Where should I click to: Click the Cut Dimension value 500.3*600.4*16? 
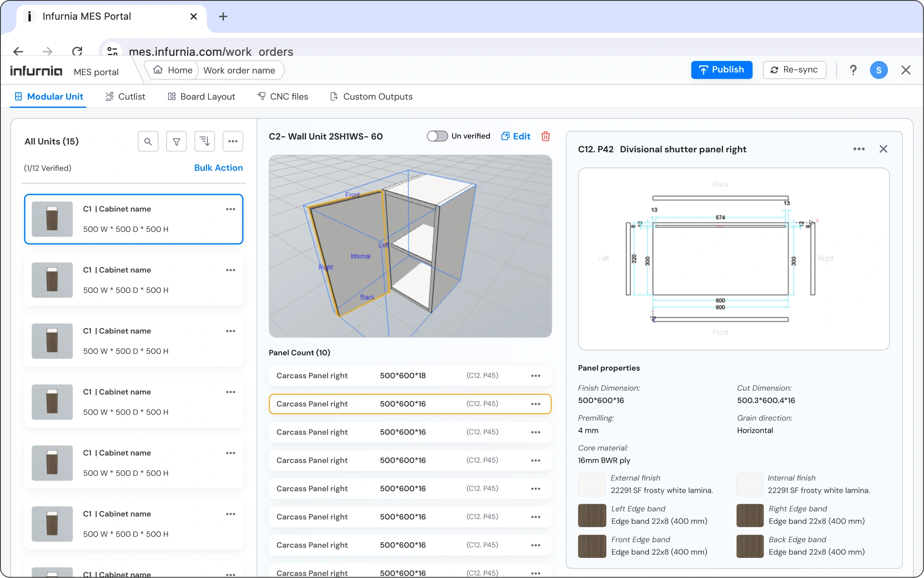(766, 400)
